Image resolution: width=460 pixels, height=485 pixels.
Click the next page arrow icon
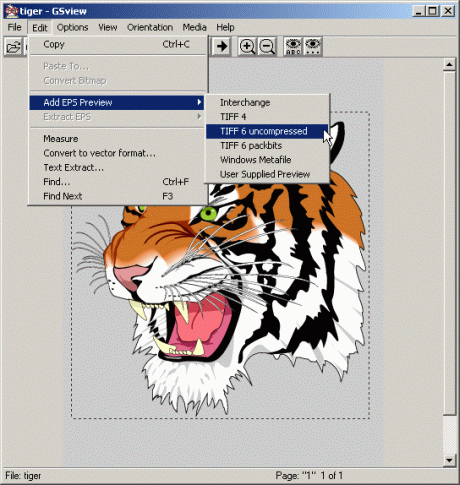coord(221,46)
